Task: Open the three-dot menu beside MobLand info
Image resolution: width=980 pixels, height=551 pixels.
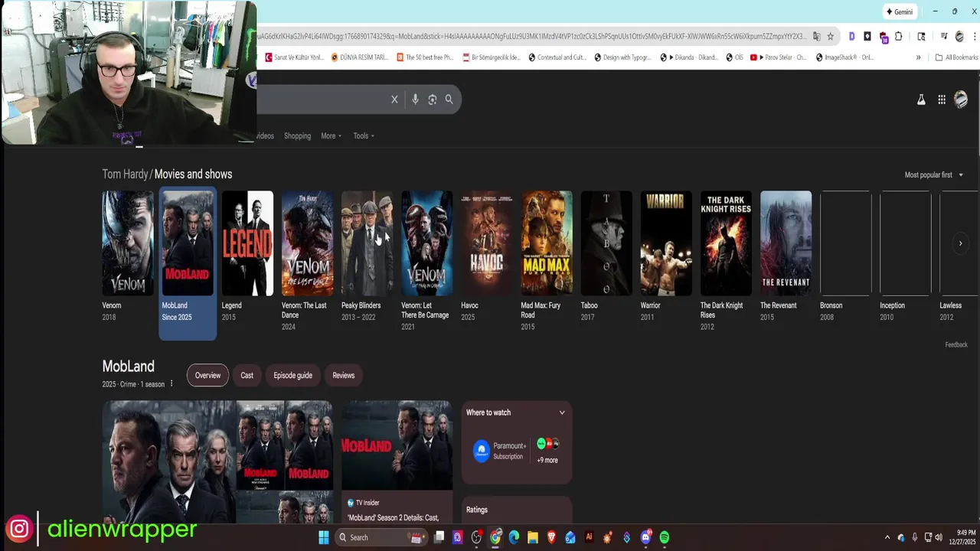Action: coord(171,384)
